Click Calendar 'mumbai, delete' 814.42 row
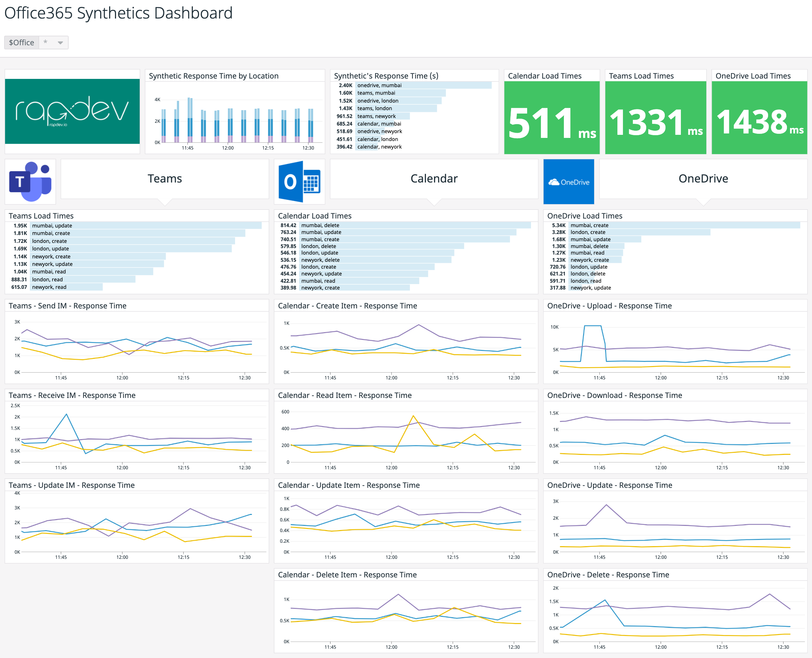The image size is (812, 658). (406, 225)
